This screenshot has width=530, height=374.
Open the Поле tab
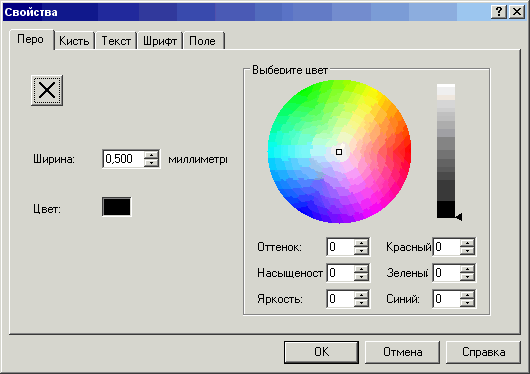[203, 41]
